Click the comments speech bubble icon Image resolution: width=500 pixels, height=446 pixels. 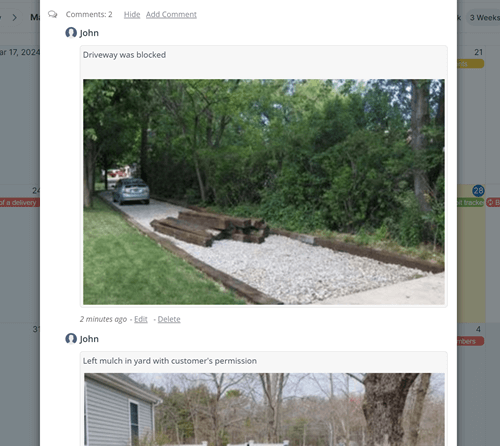point(52,14)
